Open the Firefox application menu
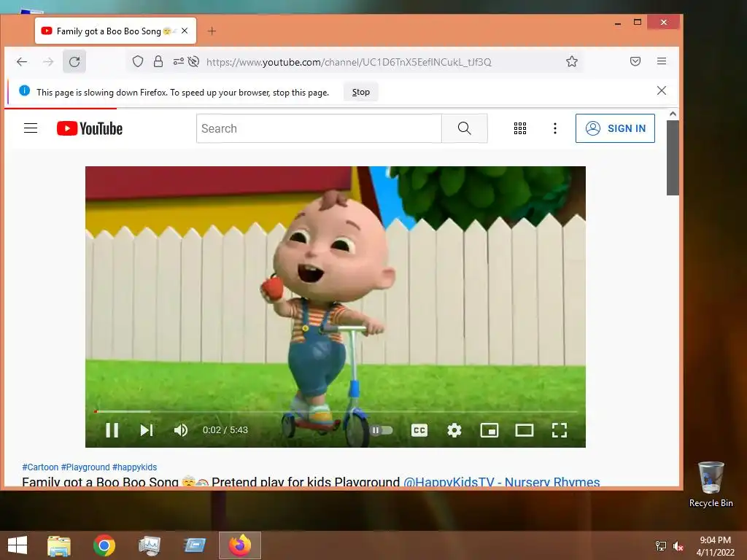 pos(661,61)
